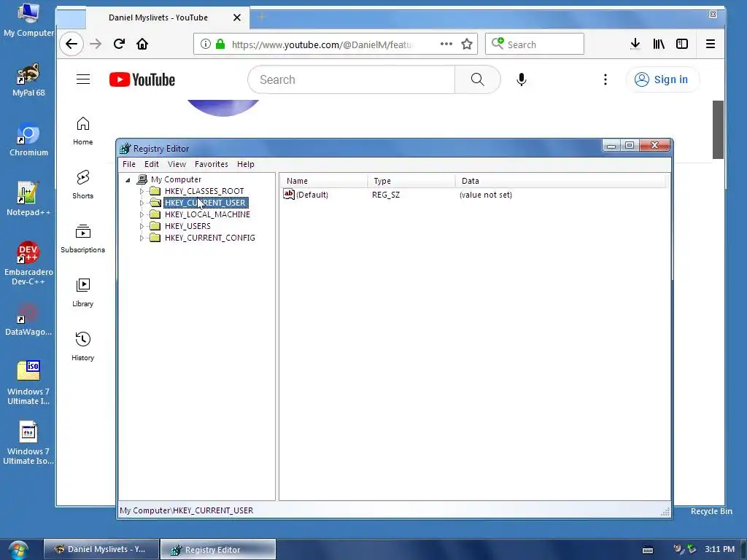Open the MyPal 68 desktop shortcut
Screen dimensions: 747x560
28,79
